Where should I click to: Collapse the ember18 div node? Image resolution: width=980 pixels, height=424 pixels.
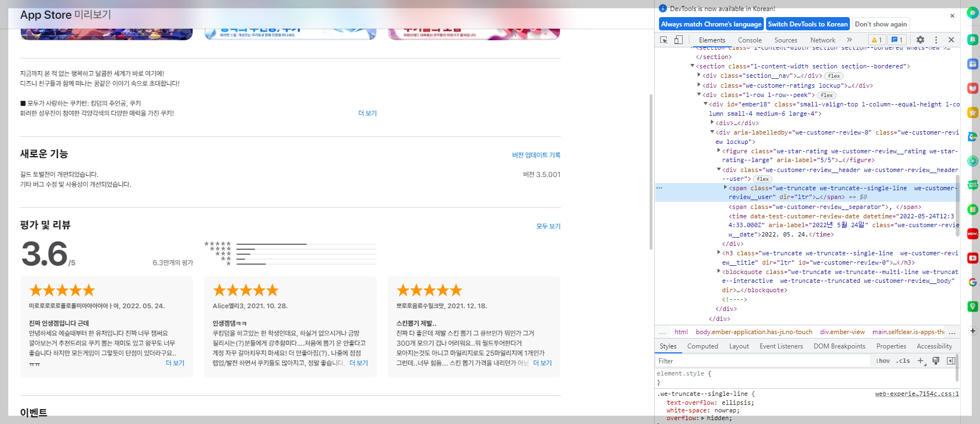pos(705,104)
